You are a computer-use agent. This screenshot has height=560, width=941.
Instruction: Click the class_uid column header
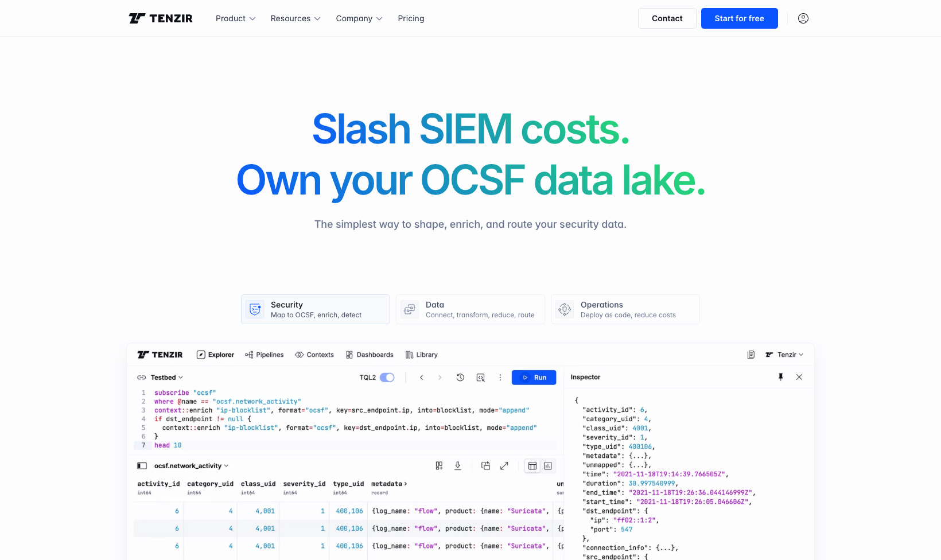258,484
